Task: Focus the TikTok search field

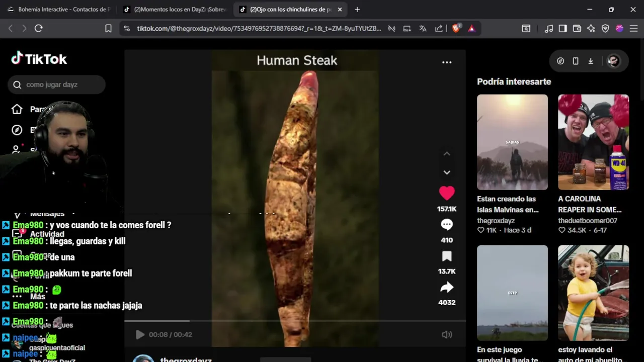Action: [56, 84]
